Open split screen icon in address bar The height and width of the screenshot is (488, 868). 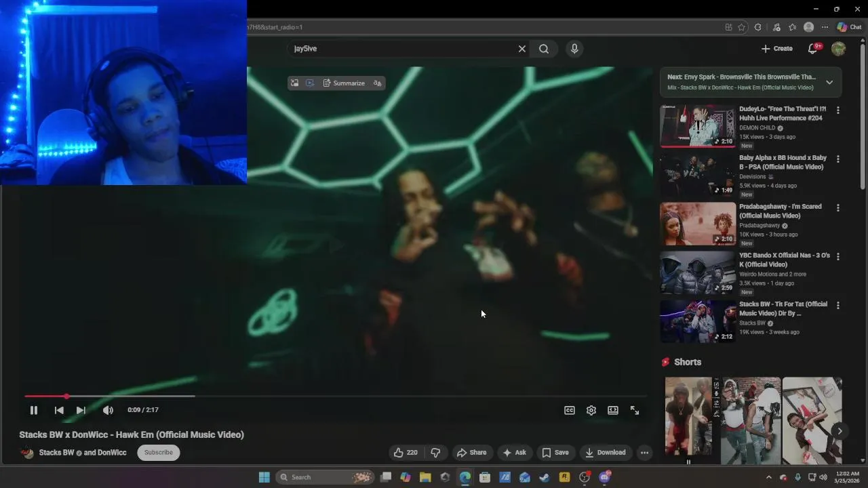(x=728, y=27)
